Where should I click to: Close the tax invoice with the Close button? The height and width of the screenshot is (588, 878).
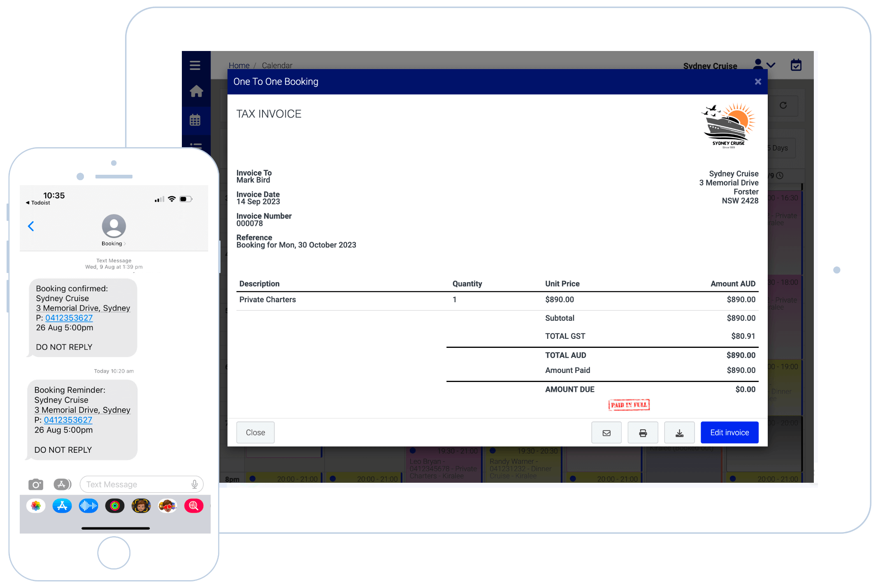pos(255,432)
